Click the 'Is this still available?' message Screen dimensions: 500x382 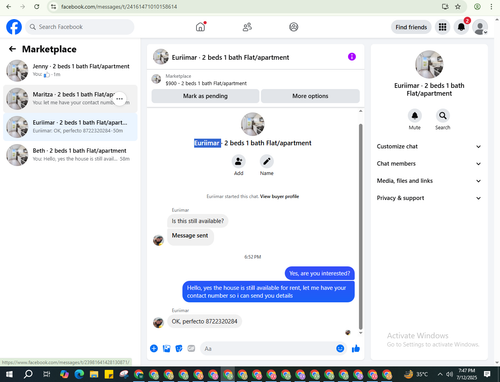click(x=198, y=221)
